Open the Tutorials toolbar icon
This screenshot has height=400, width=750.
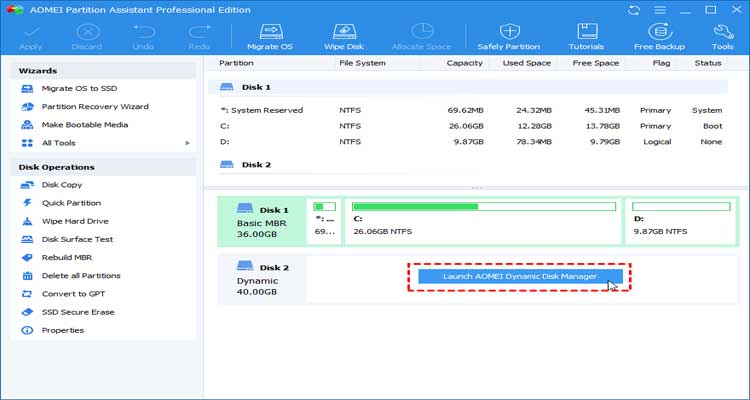(586, 37)
